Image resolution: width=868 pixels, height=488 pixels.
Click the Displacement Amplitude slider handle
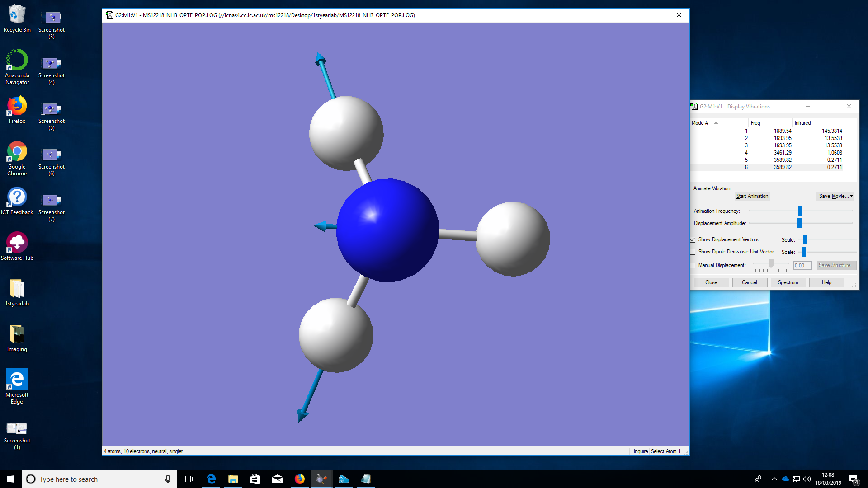coord(799,223)
